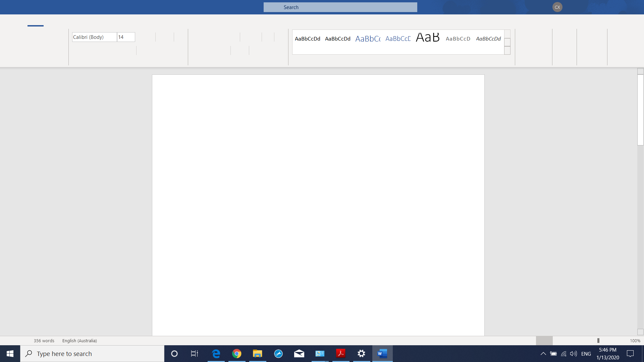Click the Search box in title bar

[x=340, y=7]
